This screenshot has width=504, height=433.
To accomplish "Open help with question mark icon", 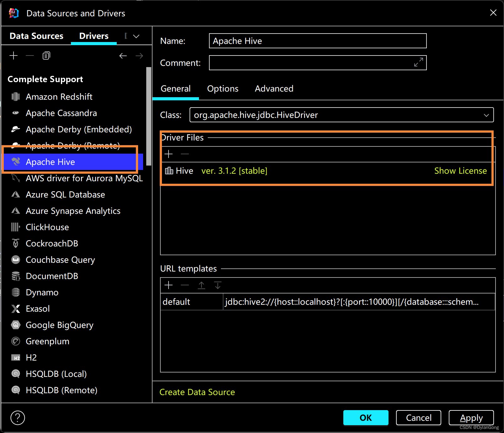I will click(18, 418).
